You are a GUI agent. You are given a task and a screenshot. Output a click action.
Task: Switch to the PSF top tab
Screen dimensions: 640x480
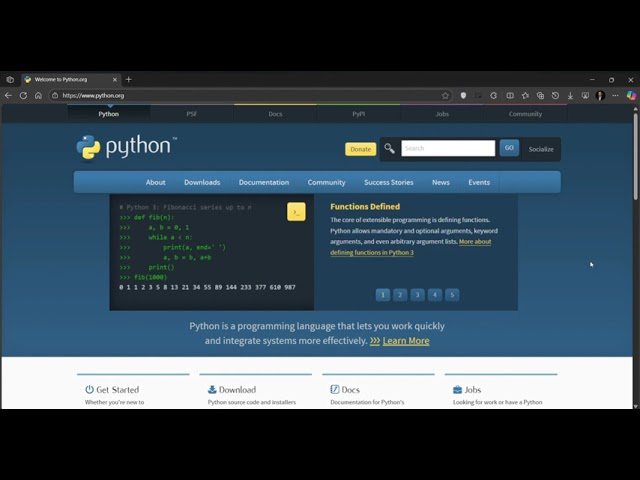192,114
